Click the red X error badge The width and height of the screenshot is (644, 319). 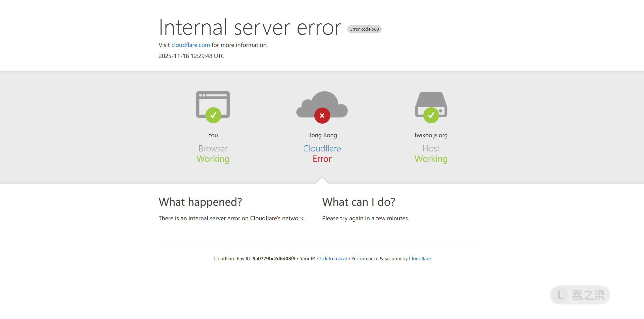322,116
